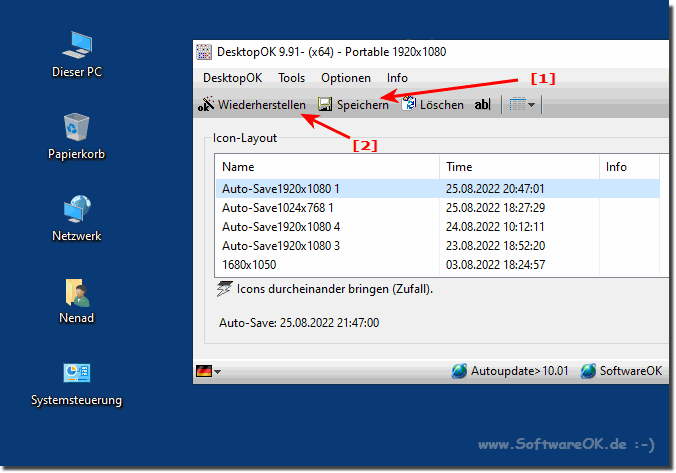Click time cell 25.08.2022 20:47:01
This screenshot has width=676, height=473.
tap(495, 188)
